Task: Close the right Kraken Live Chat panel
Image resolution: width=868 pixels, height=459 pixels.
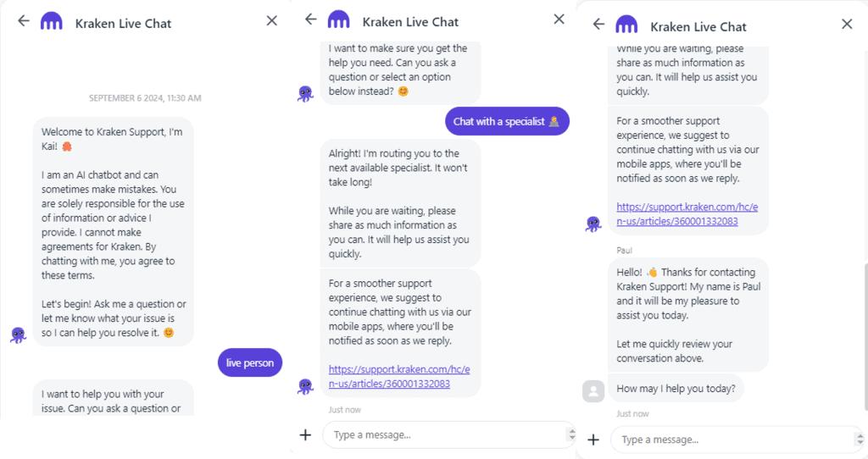Action: tap(847, 25)
